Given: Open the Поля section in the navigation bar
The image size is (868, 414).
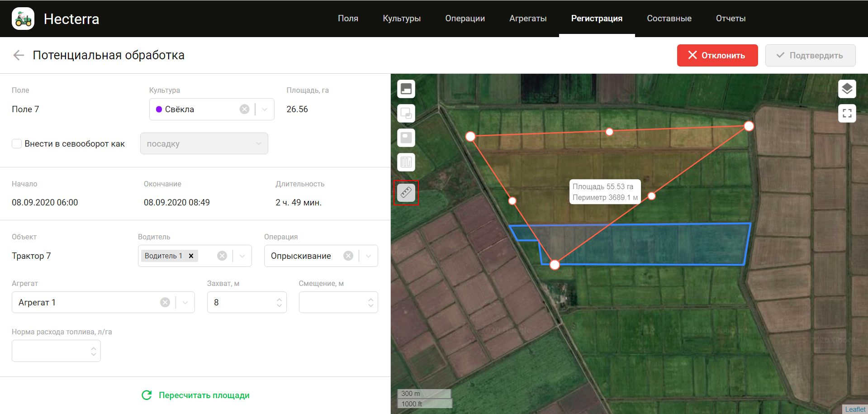Looking at the screenshot, I should (347, 18).
